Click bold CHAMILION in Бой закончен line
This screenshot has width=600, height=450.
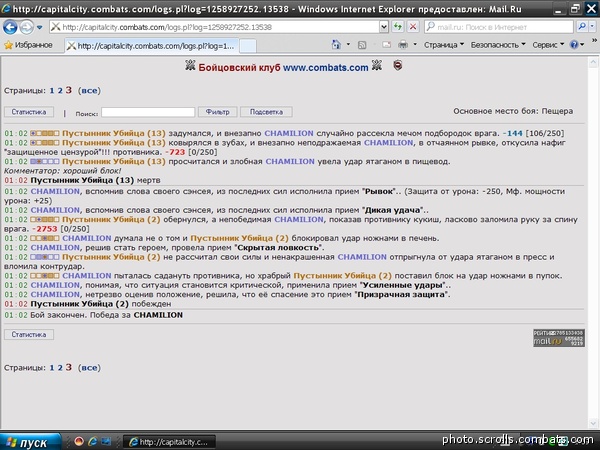click(158, 315)
